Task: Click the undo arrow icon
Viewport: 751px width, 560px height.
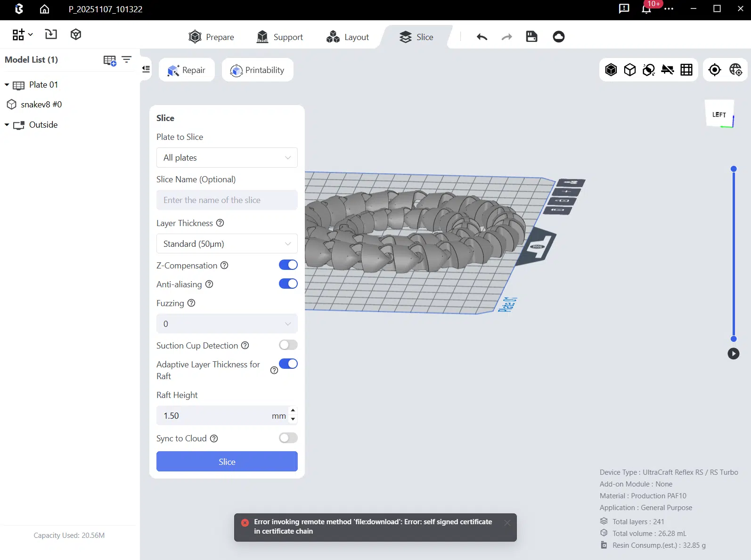Action: click(x=482, y=37)
